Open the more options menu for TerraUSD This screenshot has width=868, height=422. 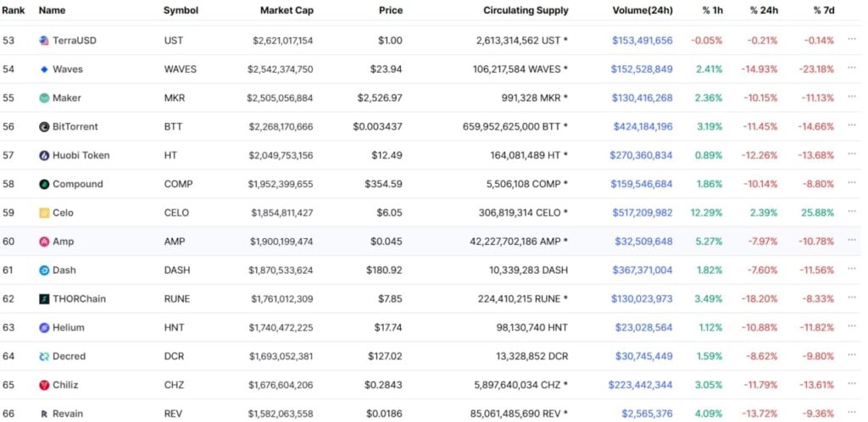[x=852, y=41]
